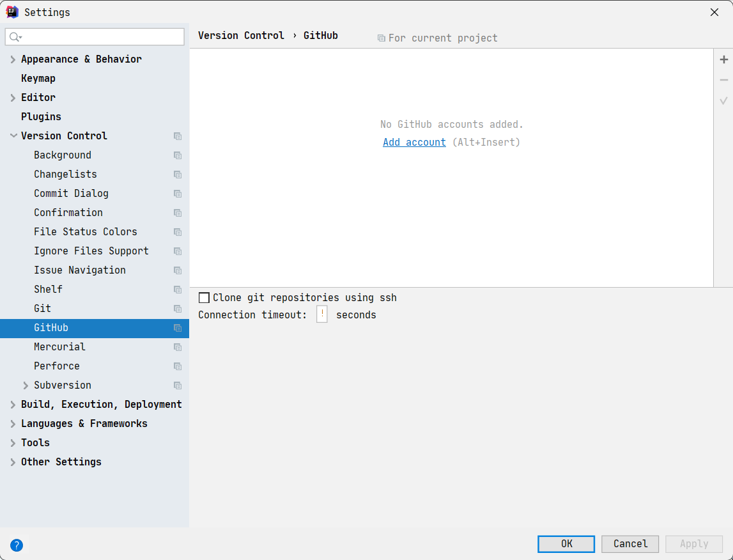Screen dimensions: 733x560
Task: Click the Connection timeout input field
Action: coord(321,314)
